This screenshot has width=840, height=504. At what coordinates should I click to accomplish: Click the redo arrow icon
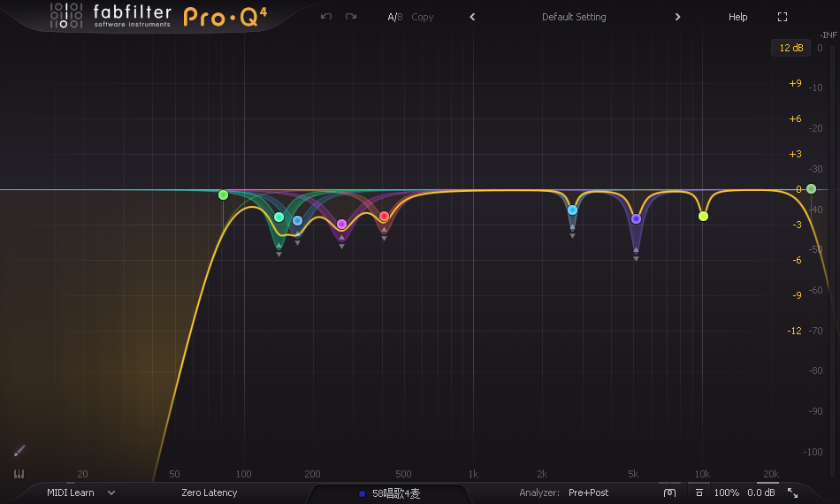coord(351,17)
